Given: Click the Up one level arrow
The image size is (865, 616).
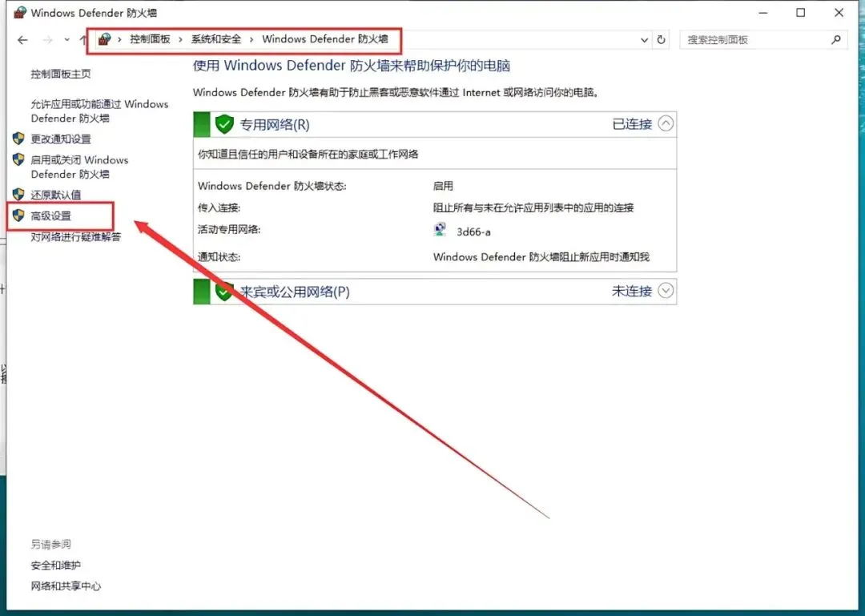Looking at the screenshot, I should tap(83, 40).
